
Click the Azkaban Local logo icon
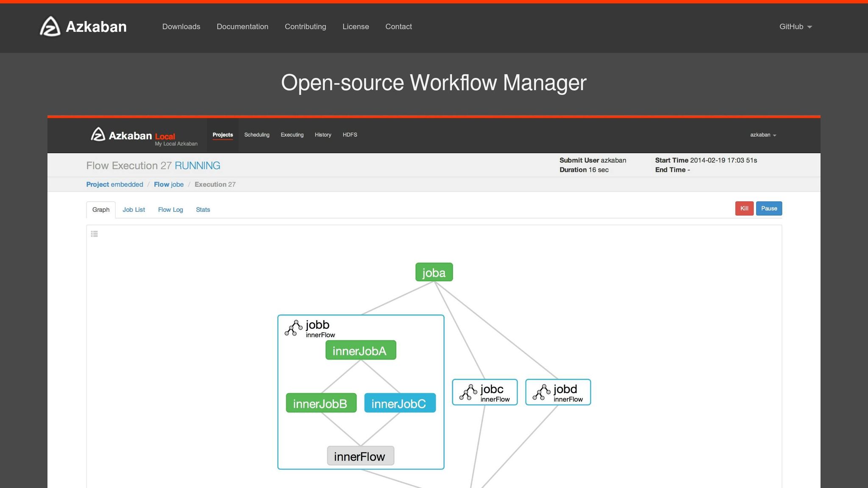(x=98, y=134)
